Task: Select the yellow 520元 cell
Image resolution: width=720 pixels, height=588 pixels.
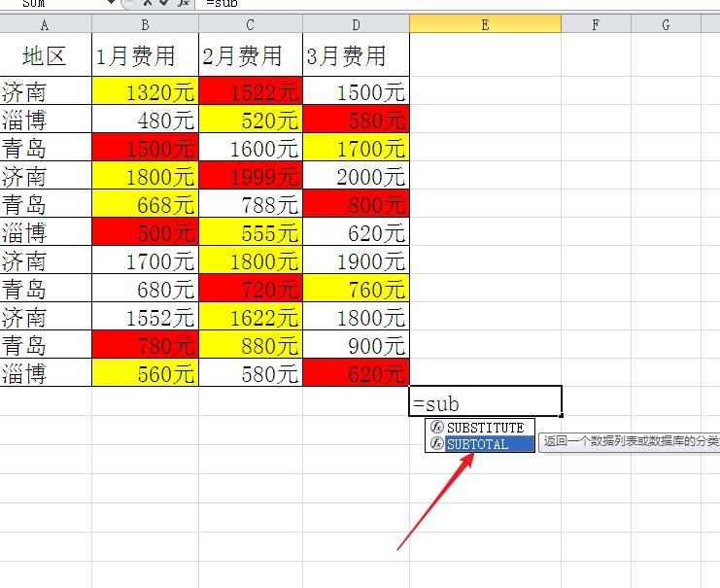Action: coord(251,119)
